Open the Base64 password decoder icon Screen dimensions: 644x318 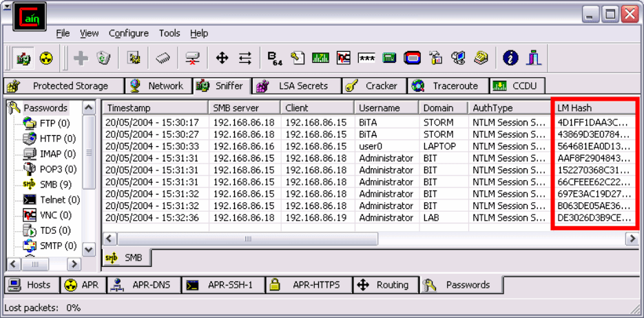click(274, 58)
